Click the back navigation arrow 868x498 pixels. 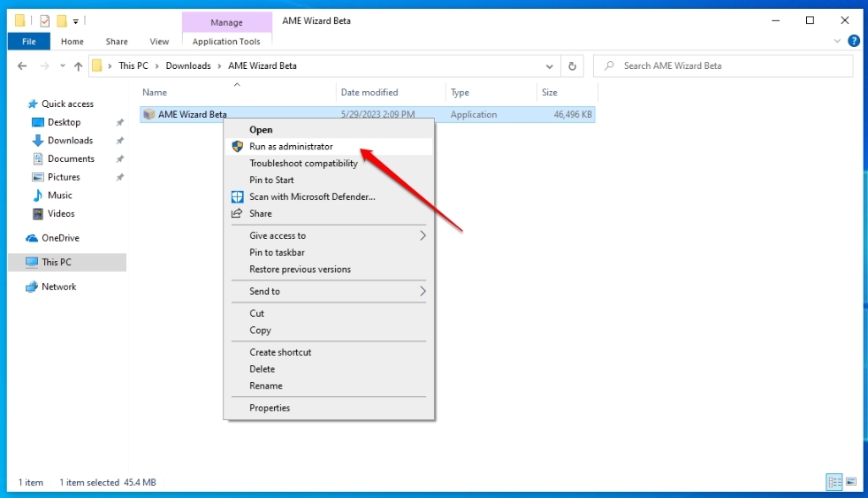[x=22, y=66]
